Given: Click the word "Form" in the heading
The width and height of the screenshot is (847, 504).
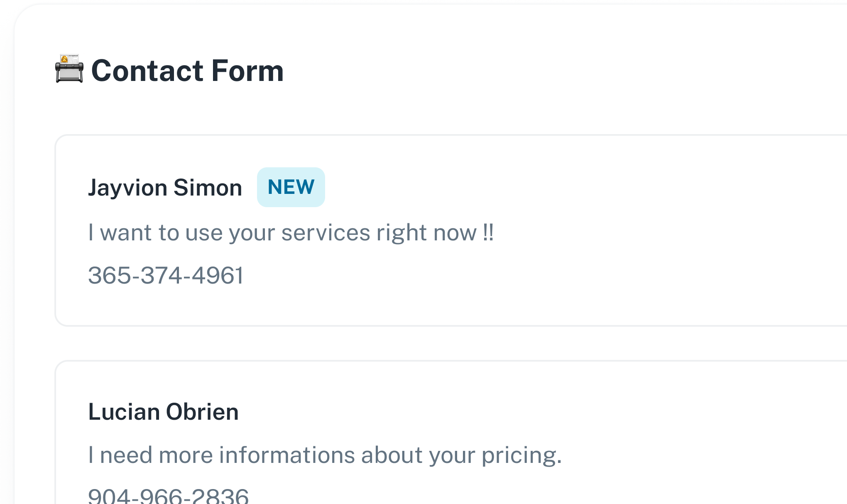Looking at the screenshot, I should [x=247, y=71].
